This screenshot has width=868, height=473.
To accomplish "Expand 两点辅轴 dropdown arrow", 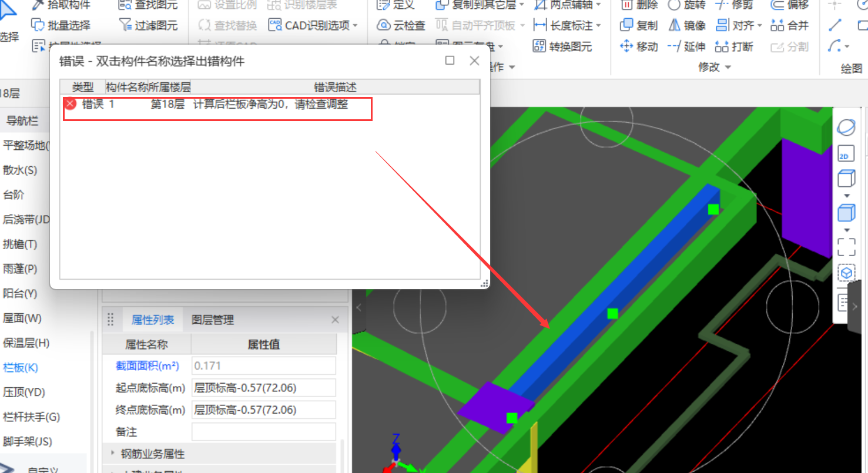I will point(598,5).
